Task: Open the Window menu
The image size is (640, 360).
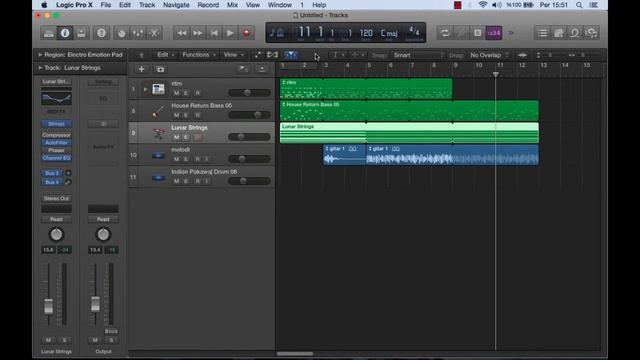Action: pyautogui.click(x=280, y=5)
